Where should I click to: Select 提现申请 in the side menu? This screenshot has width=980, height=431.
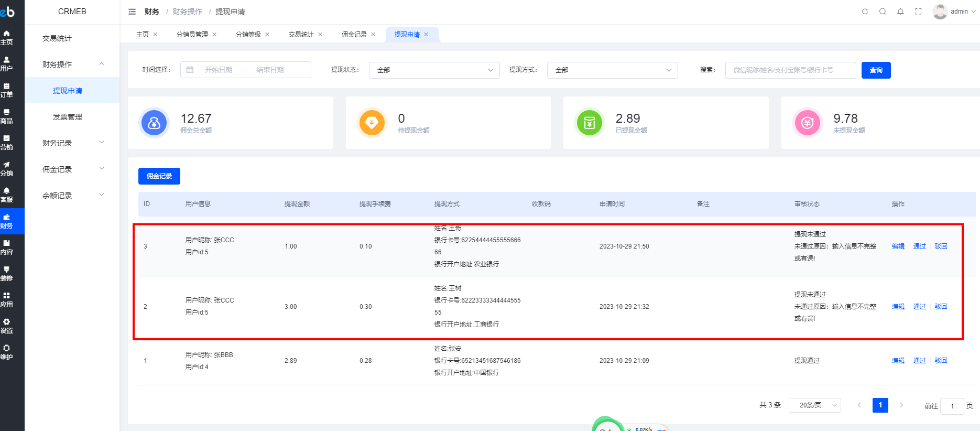tap(72, 91)
